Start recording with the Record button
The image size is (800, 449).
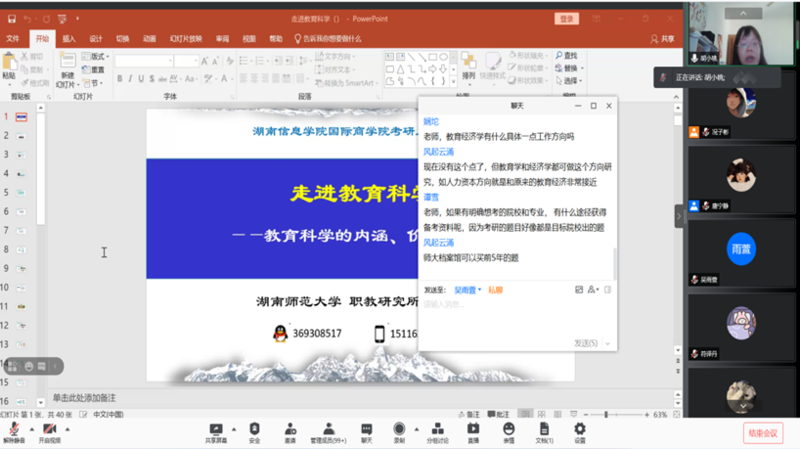pyautogui.click(x=399, y=433)
